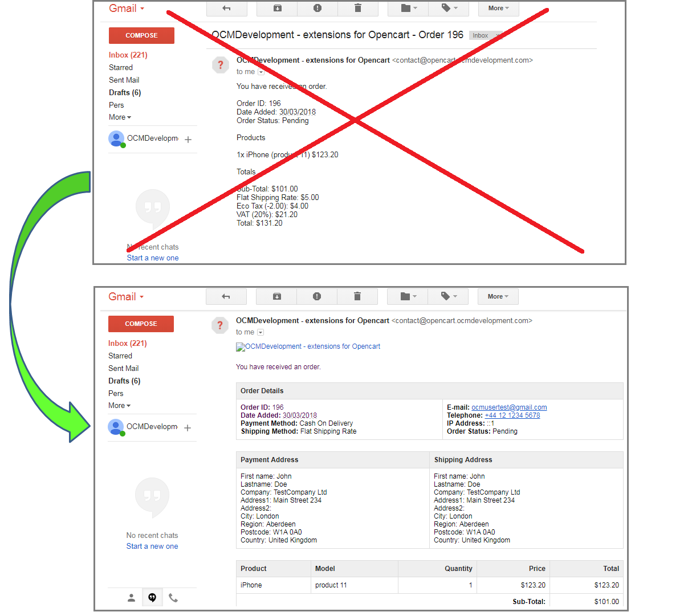Click the plus icon beside OCMDevelopm in upper Gmail

[x=188, y=140]
